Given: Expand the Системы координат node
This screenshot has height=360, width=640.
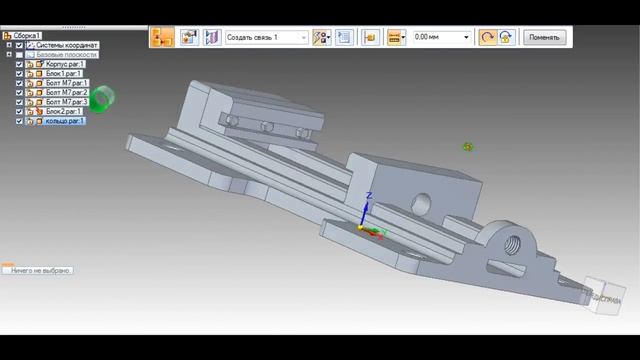Looking at the screenshot, I should click(x=9, y=45).
